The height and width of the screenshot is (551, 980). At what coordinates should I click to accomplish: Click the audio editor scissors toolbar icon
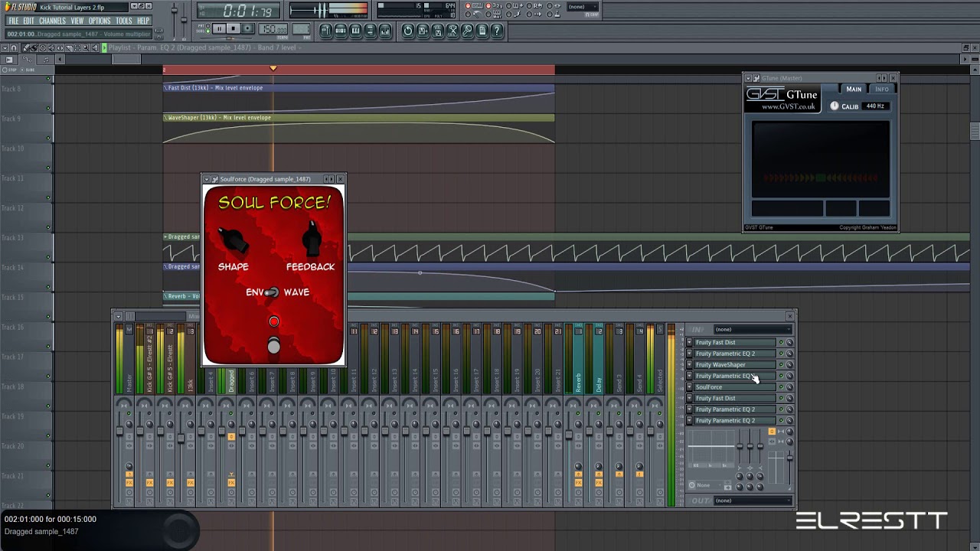452,31
